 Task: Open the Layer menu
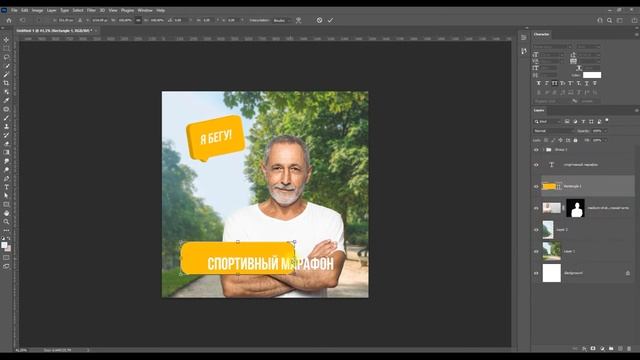click(x=51, y=10)
